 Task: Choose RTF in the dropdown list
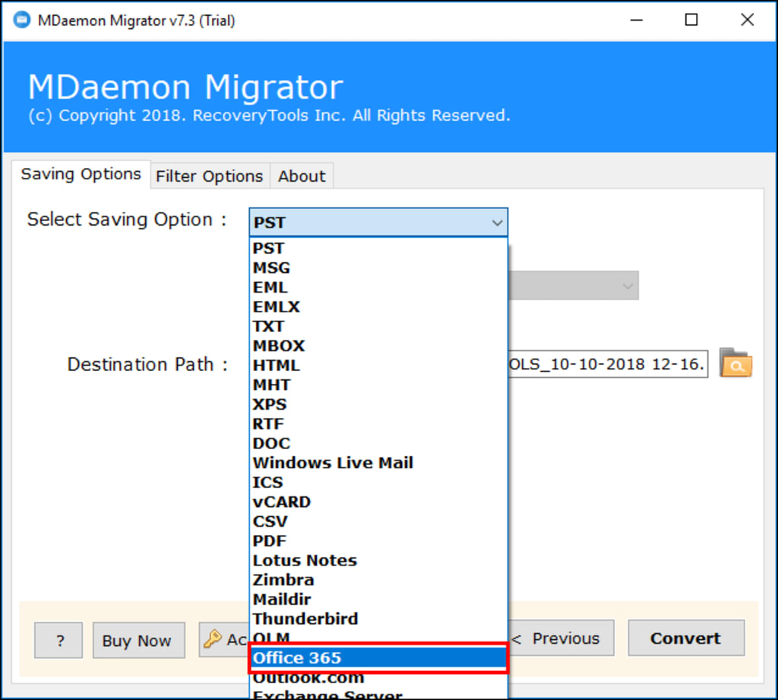click(x=378, y=423)
